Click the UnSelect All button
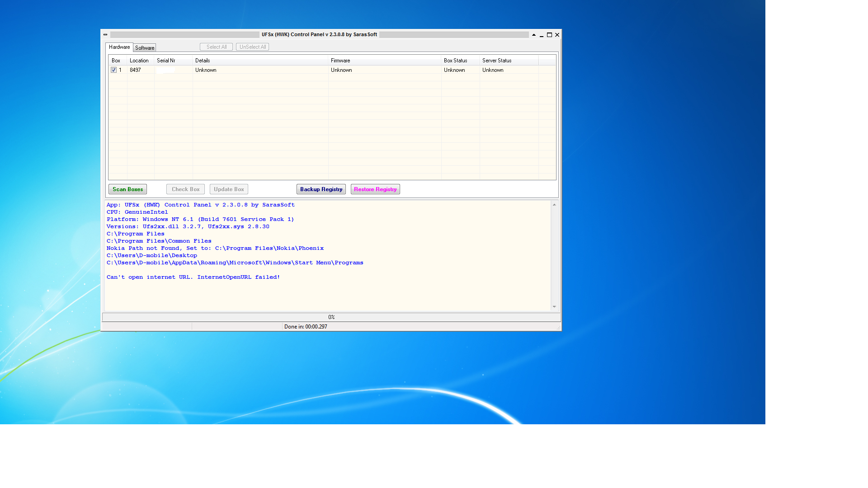868x488 pixels. pos(253,47)
